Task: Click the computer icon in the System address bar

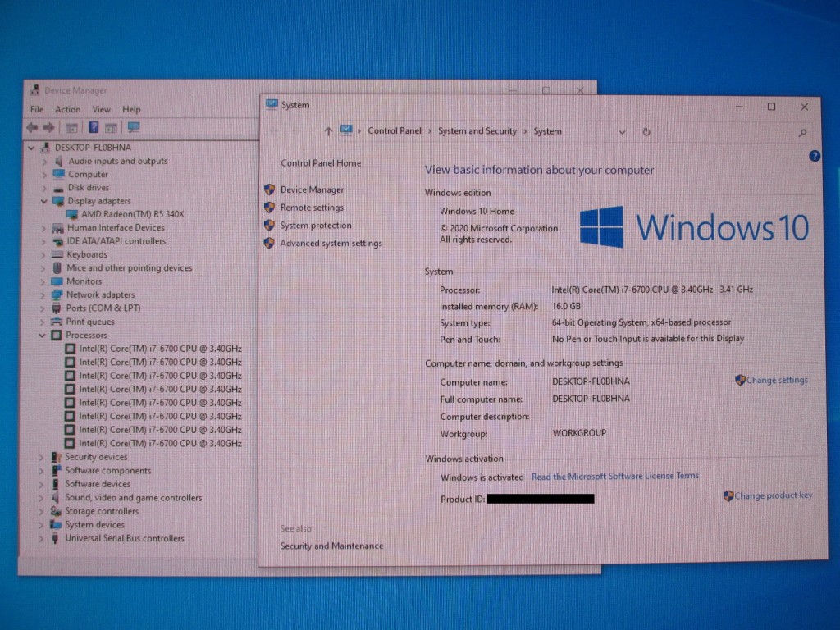Action: click(x=346, y=130)
